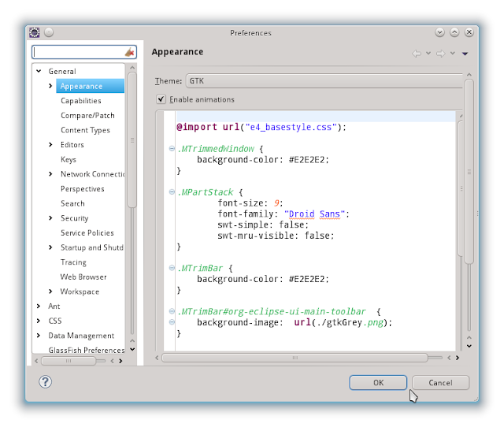Collapse the General tree node
Screen dimensions: 504x427
tap(39, 71)
